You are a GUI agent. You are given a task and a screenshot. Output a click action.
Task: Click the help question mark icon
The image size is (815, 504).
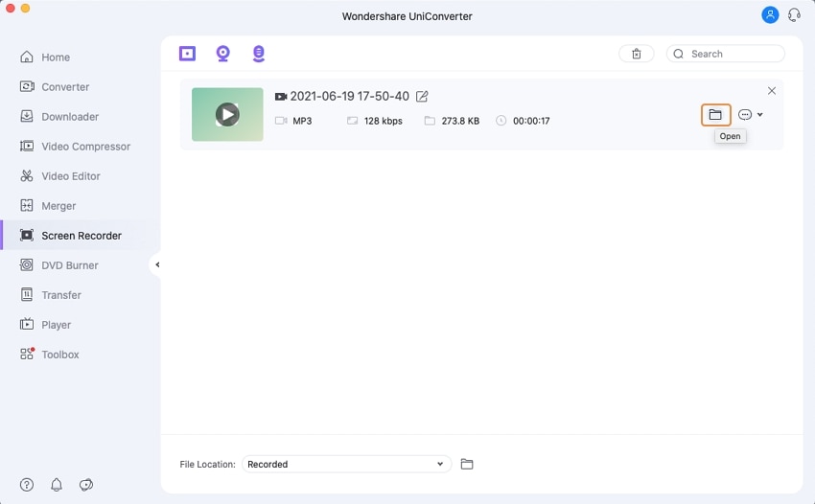tap(27, 485)
